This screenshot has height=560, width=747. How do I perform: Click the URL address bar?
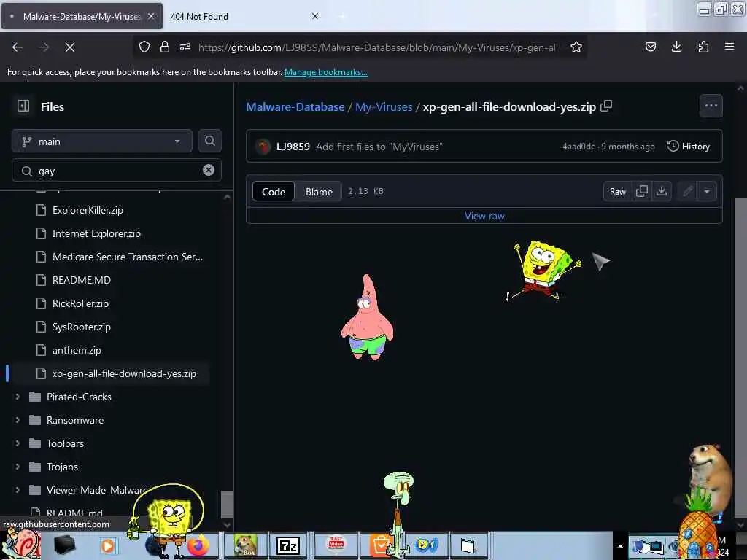[379, 47]
